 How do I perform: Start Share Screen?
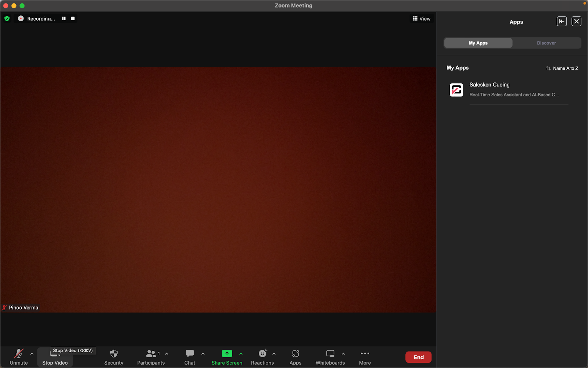[x=227, y=357]
